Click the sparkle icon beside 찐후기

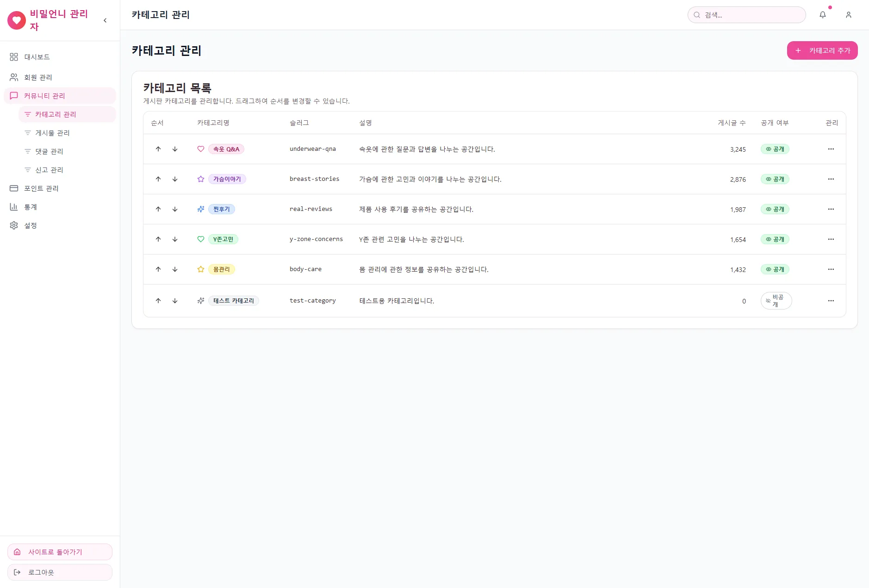[x=201, y=209]
